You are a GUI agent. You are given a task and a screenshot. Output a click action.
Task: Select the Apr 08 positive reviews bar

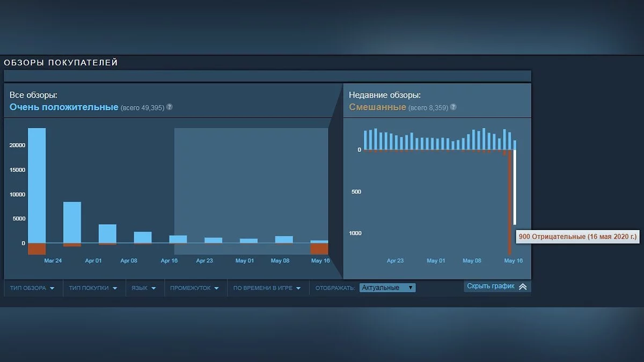pos(143,238)
